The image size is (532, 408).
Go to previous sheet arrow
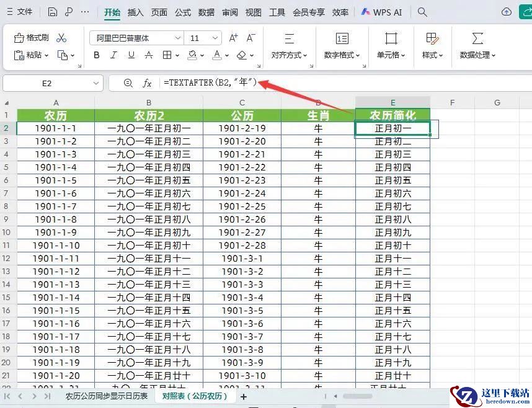pos(20,396)
